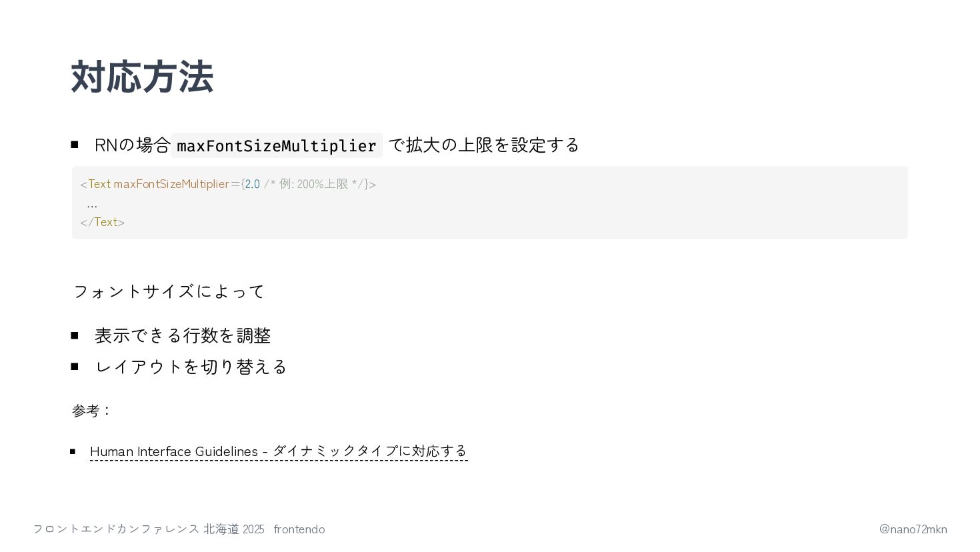The image size is (980, 552).
Task: Click the bullet marker before 表示できる行数を調整
Action: (75, 335)
